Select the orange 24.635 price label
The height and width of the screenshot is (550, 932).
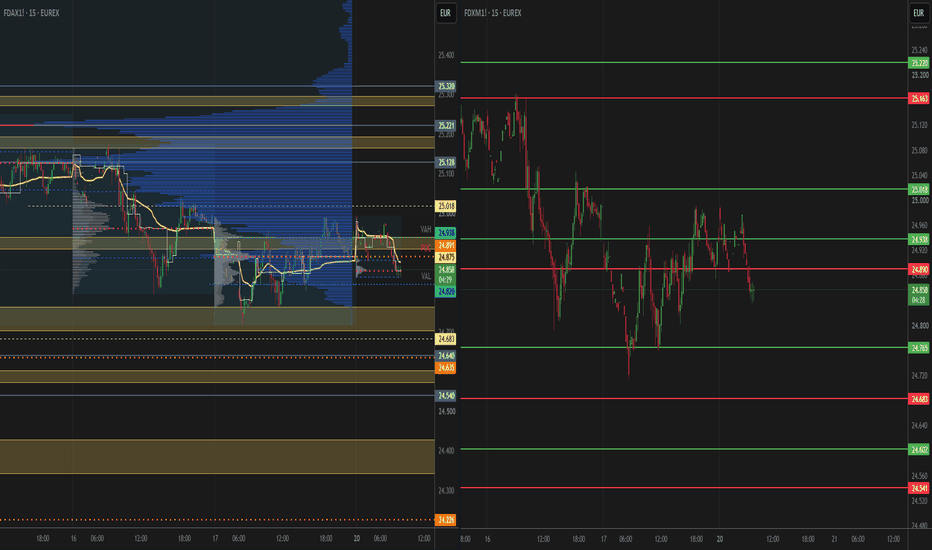[x=446, y=368]
